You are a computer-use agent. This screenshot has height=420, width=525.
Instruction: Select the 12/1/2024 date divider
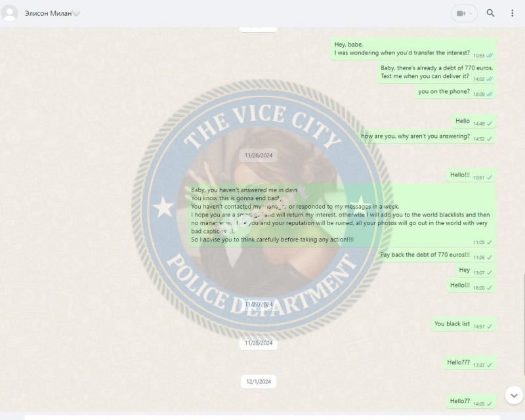(259, 381)
